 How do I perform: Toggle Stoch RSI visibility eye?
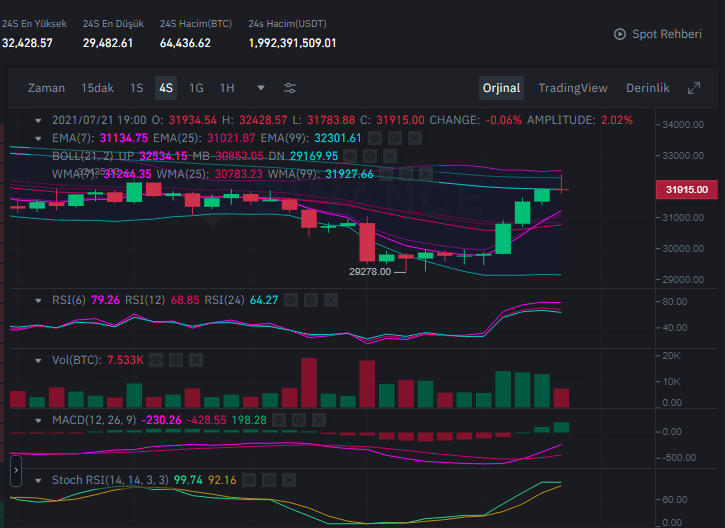pyautogui.click(x=249, y=480)
